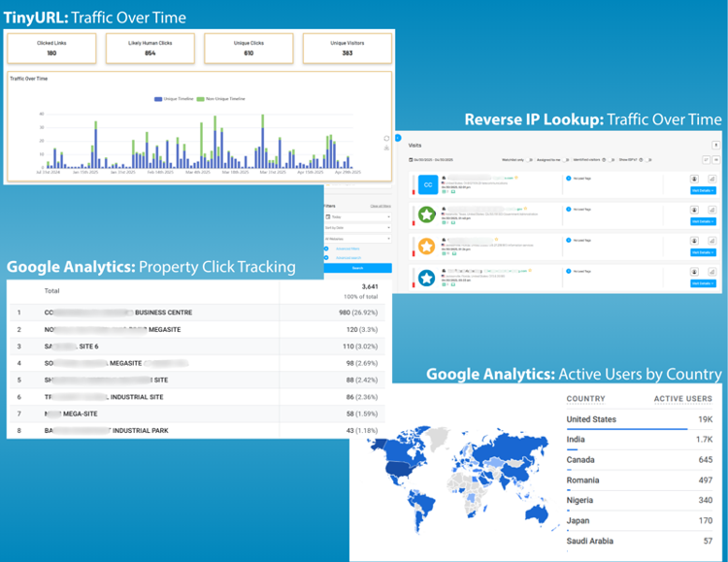Expand Visit Details on the blue star row
The width and height of the screenshot is (728, 562).
tap(703, 283)
